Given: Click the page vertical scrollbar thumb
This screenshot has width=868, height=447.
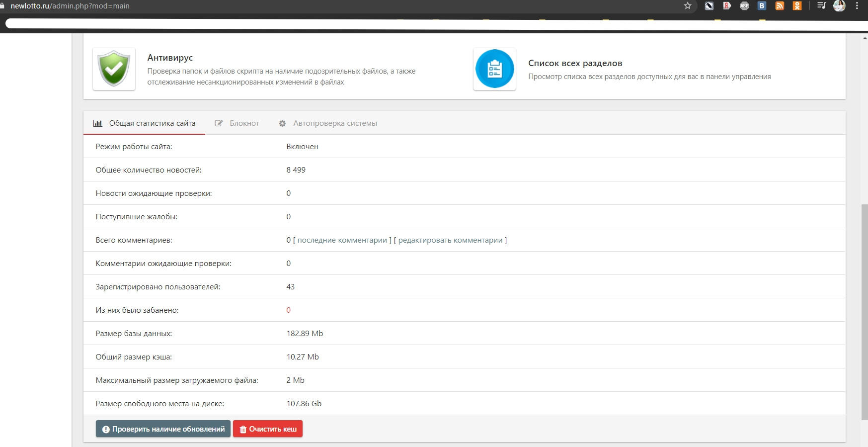Looking at the screenshot, I should point(865,312).
